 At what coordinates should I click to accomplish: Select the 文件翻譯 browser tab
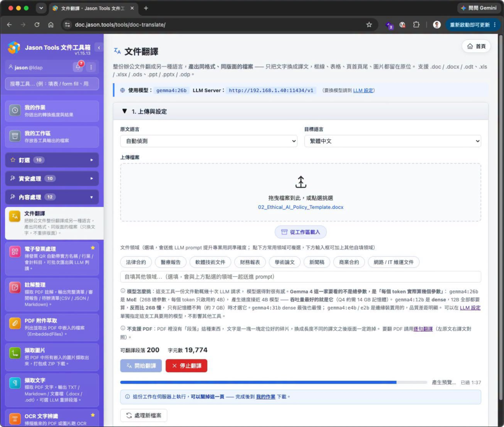point(94,8)
